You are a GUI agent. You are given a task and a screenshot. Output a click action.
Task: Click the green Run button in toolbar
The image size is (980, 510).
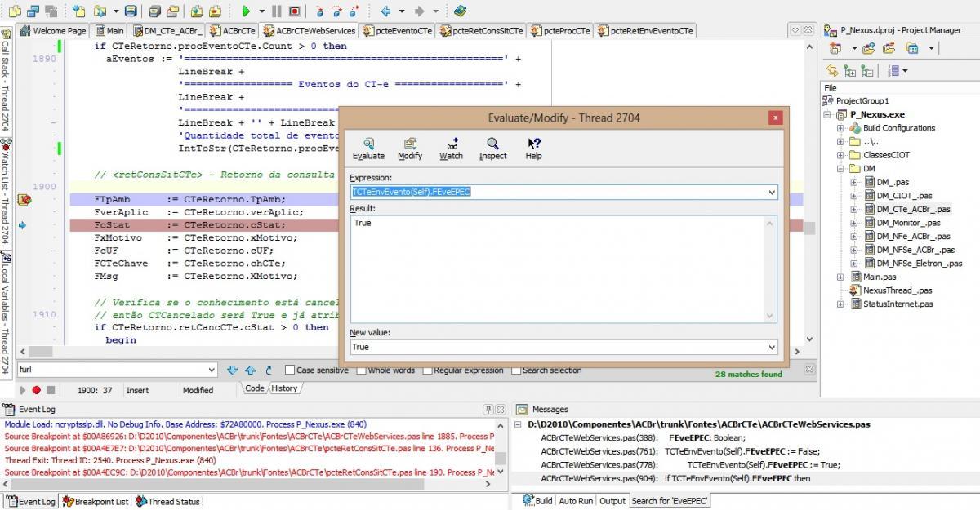[246, 11]
